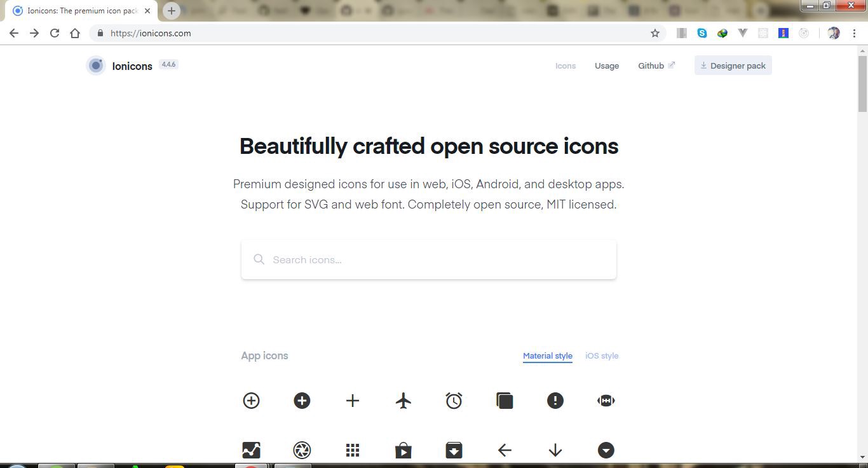The height and width of the screenshot is (468, 868).
Task: Click the alarm clock icon
Action: pyautogui.click(x=454, y=401)
